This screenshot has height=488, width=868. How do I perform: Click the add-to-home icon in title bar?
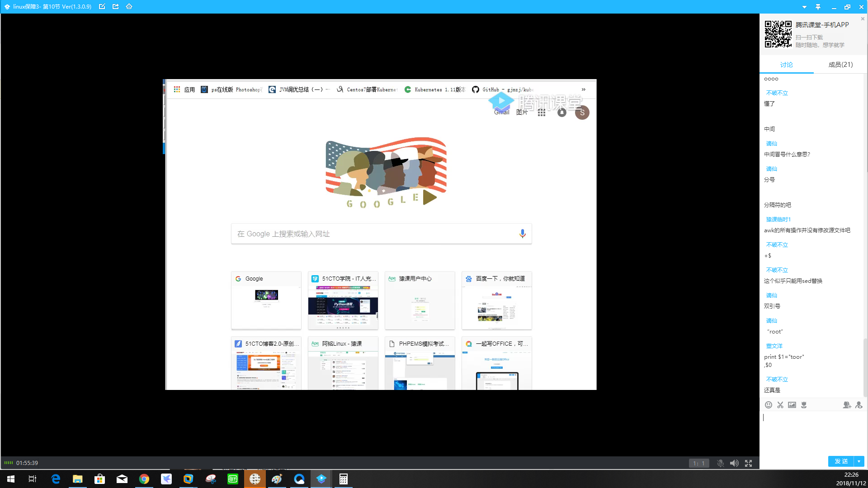[x=129, y=6]
